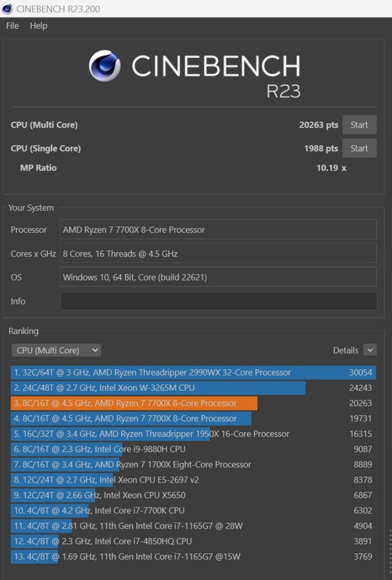Screen dimensions: 392x580
Task: Select i7-1165G7 @ 28W ranking row
Action: click(193, 526)
